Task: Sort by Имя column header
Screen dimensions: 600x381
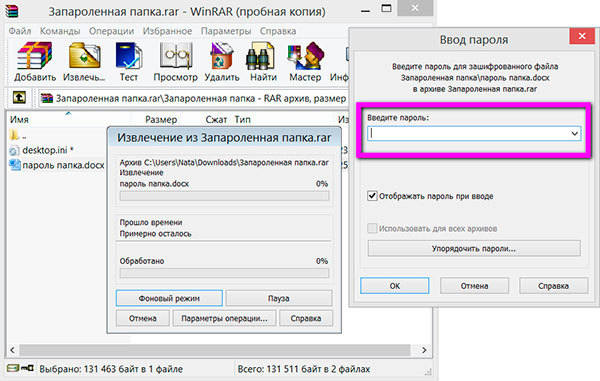Action: click(x=19, y=119)
